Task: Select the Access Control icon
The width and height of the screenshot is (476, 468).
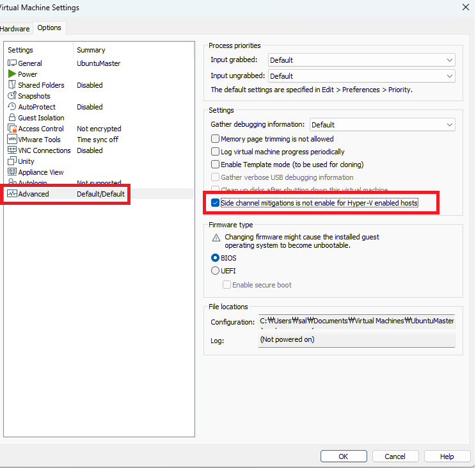Action: (12, 128)
